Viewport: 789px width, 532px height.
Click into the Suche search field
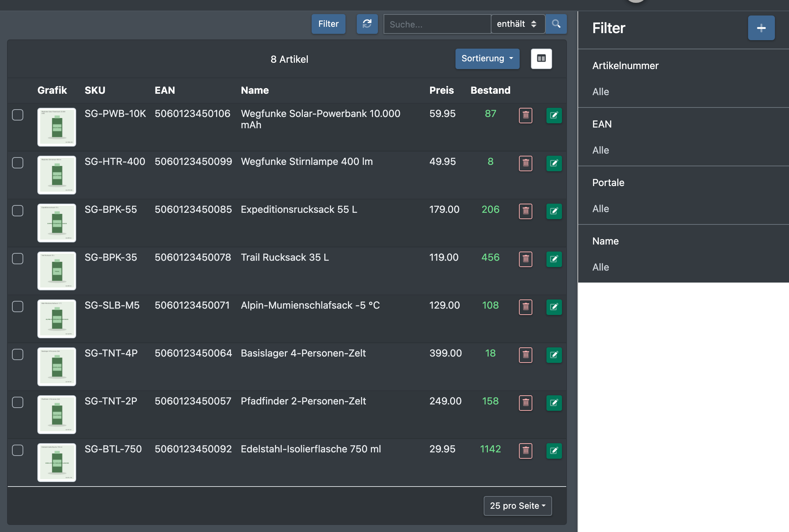click(x=437, y=24)
